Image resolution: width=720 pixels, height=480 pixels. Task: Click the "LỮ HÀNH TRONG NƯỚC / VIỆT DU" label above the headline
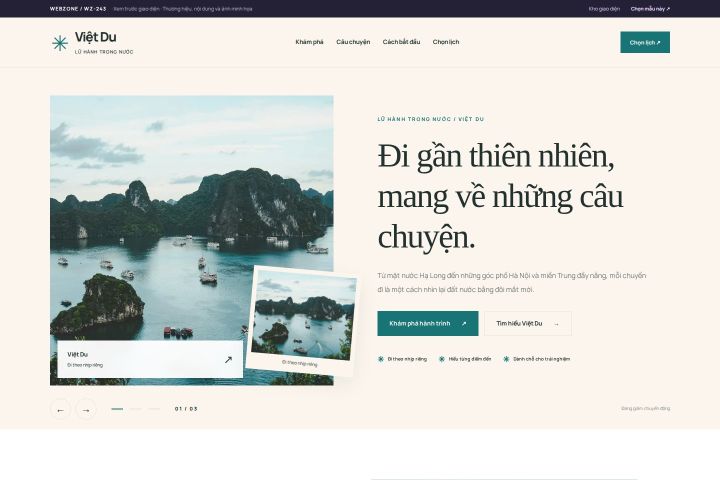click(431, 119)
